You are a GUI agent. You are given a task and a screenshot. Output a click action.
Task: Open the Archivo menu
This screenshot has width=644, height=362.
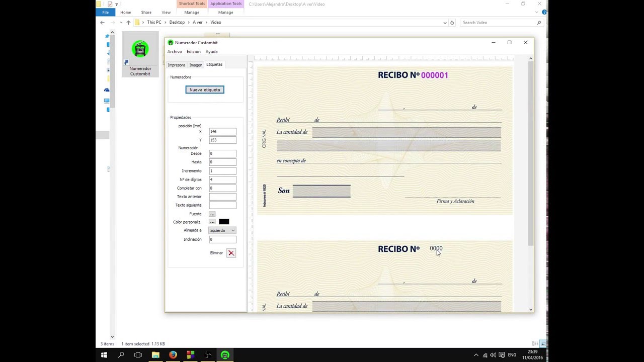(x=175, y=52)
